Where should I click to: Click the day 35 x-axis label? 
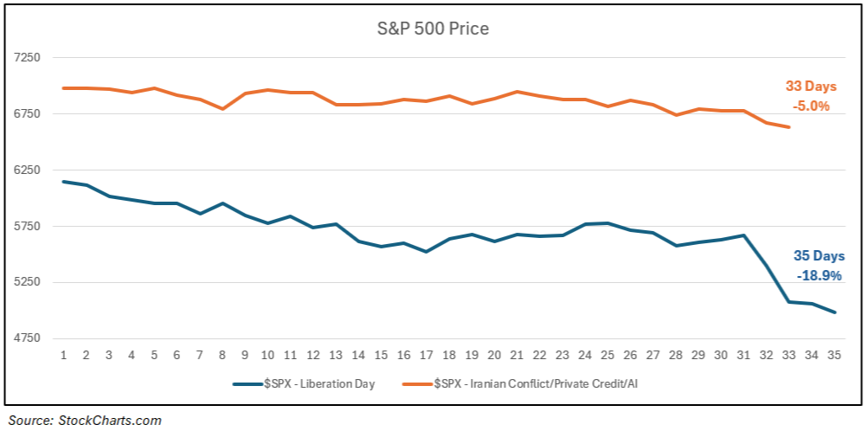[834, 355]
